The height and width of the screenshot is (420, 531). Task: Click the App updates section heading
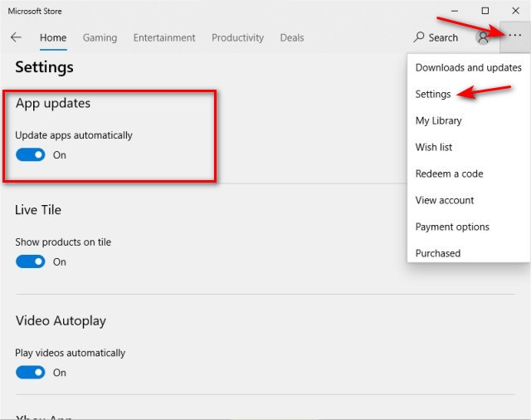(x=53, y=103)
